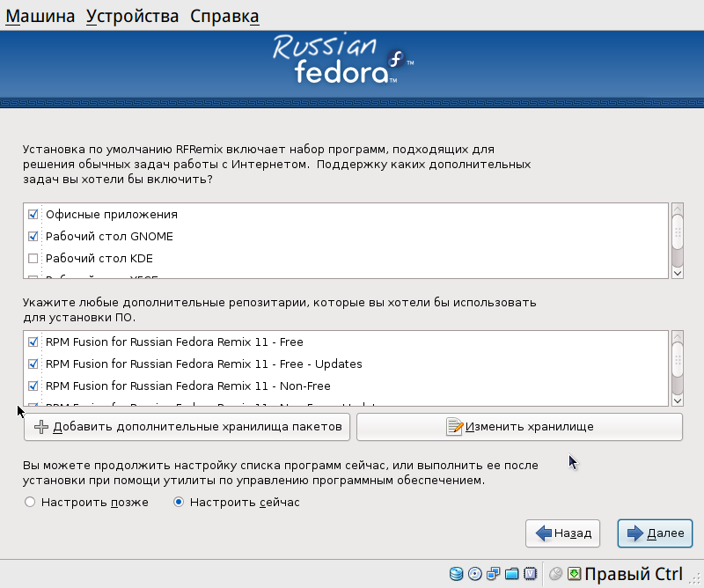The height and width of the screenshot is (588, 704).
Task: Click the optical disc (CD) status icon
Action: click(474, 574)
